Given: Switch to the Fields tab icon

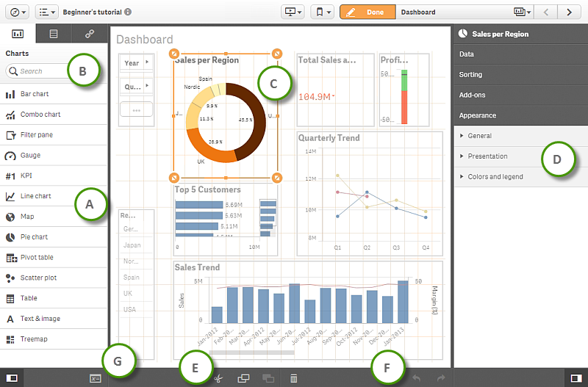Looking at the screenshot, I should click(x=54, y=34).
